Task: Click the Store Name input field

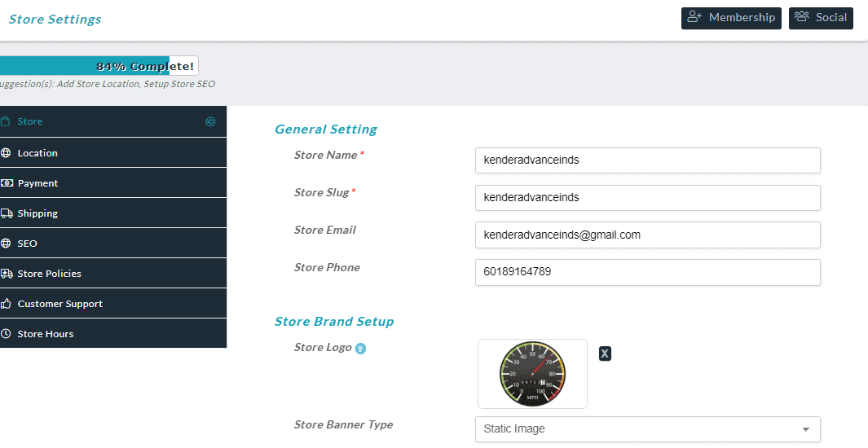Action: point(647,160)
